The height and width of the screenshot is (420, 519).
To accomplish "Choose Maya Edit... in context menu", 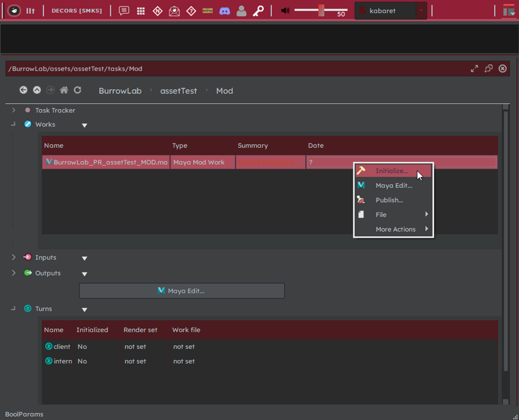I will pos(393,185).
